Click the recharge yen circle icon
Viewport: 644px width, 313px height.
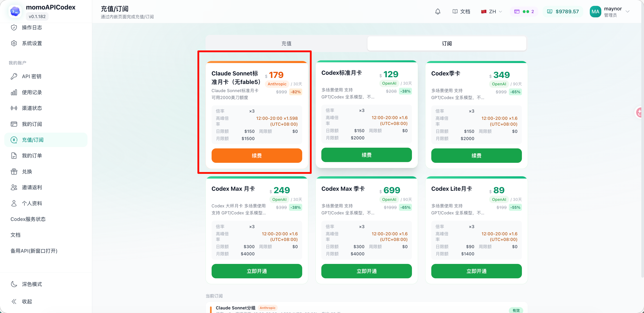[x=14, y=140]
